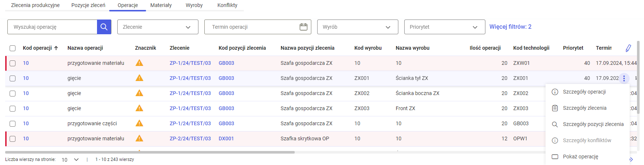Open the Więcej filtrów: 2 link
The height and width of the screenshot is (165, 644).
tap(510, 27)
